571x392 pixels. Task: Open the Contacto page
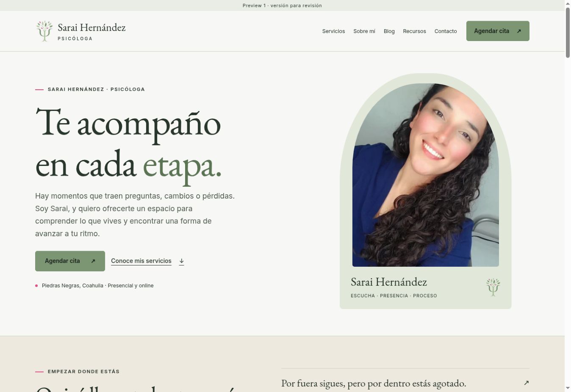[446, 31]
